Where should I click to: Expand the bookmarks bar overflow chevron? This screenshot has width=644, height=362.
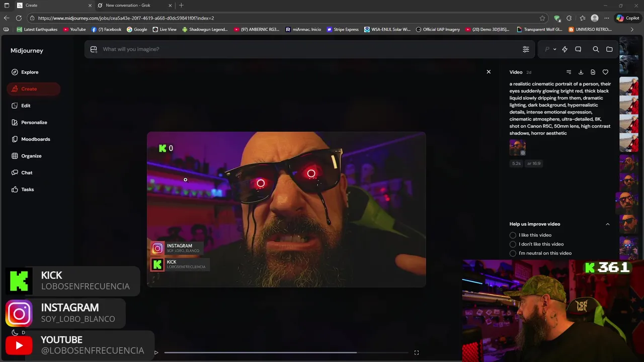(632, 30)
